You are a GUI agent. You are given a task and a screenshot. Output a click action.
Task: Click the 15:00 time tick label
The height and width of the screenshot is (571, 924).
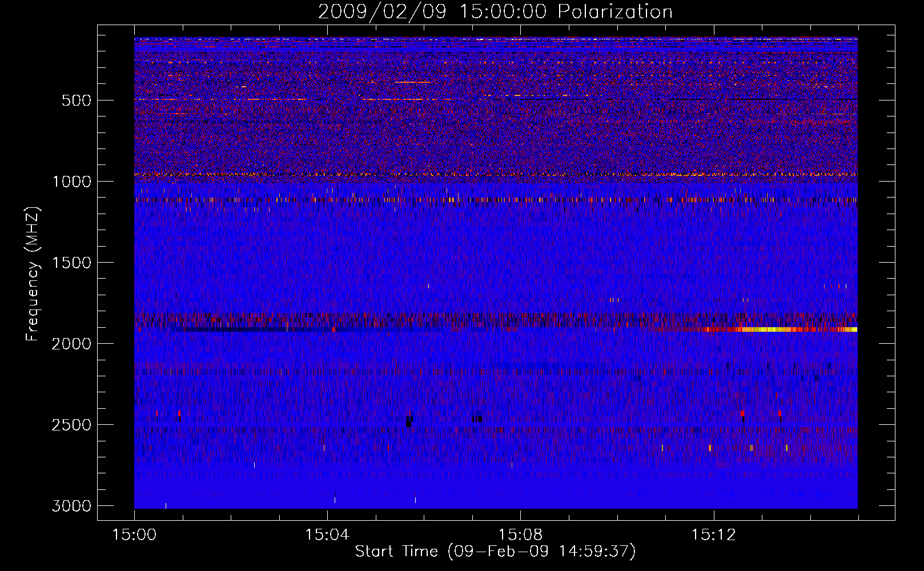coord(134,535)
